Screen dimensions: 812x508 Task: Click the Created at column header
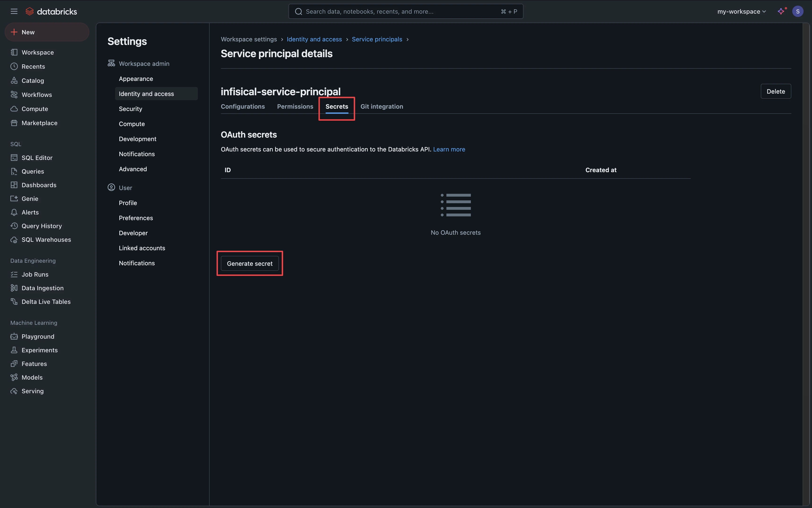(x=601, y=170)
